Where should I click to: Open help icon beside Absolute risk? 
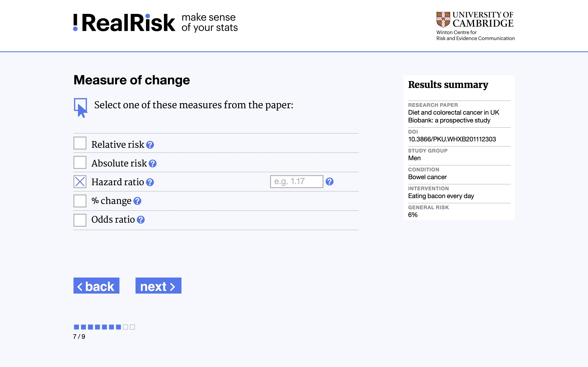coord(153,164)
